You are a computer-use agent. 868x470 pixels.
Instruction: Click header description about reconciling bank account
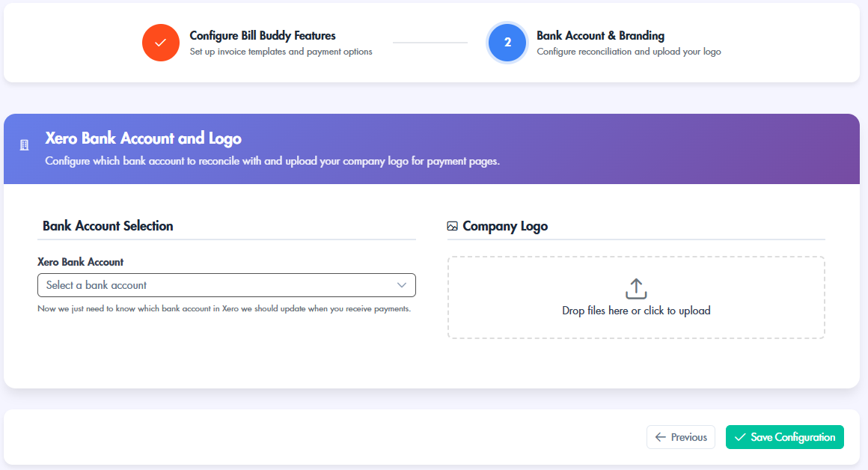coord(272,161)
